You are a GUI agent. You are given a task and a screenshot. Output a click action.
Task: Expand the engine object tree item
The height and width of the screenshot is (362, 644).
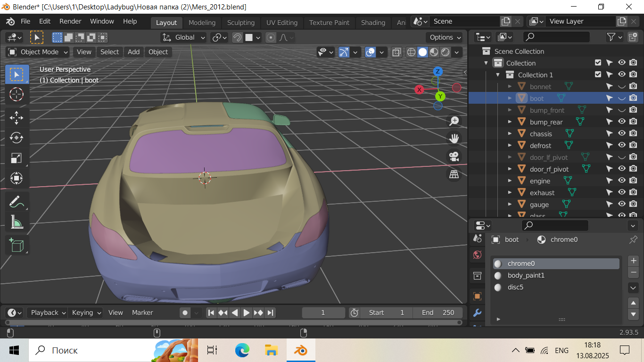point(510,181)
